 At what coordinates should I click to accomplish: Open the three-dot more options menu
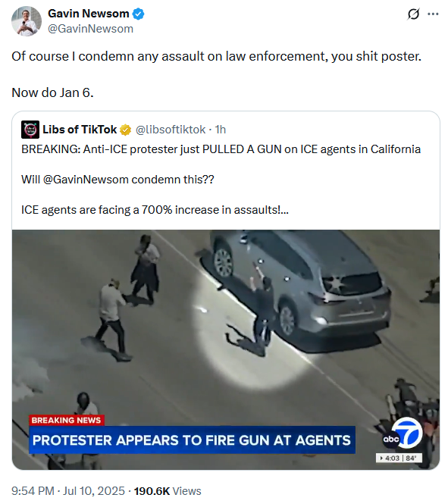click(x=433, y=14)
